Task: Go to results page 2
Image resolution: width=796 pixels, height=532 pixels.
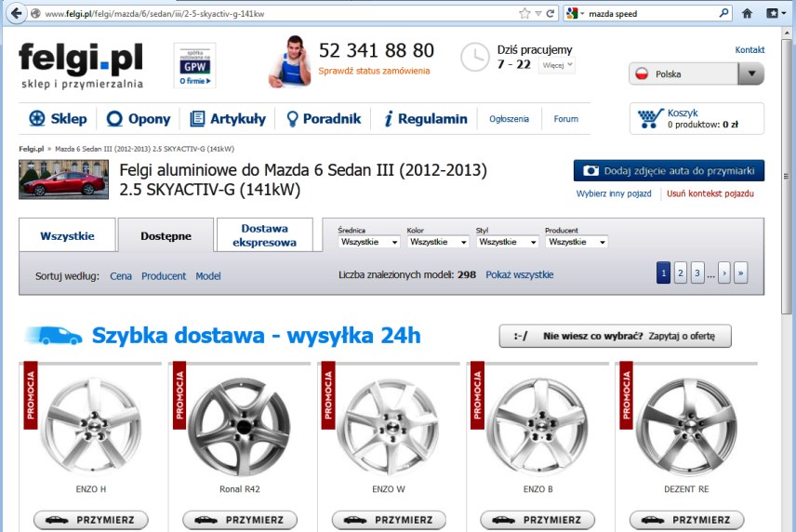Action: pyautogui.click(x=681, y=273)
